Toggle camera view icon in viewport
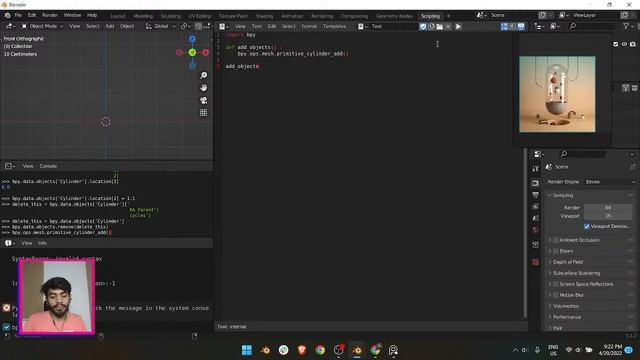Image resolution: width=640 pixels, height=360 pixels. pos(203,100)
